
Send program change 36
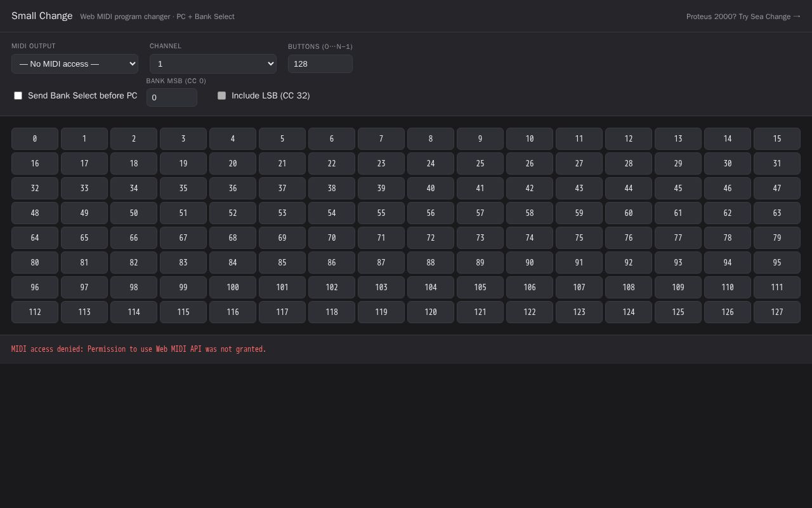pyautogui.click(x=233, y=188)
